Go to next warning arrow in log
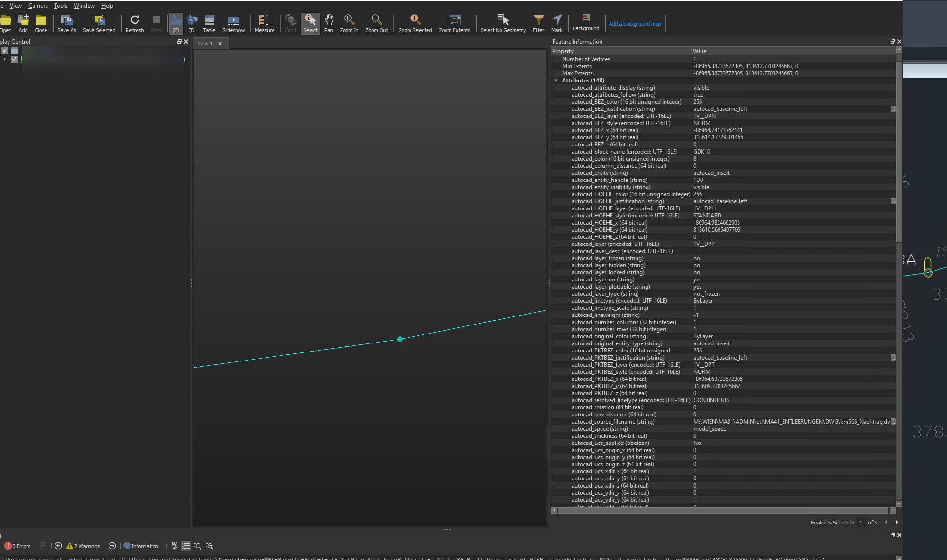The height and width of the screenshot is (560, 947). tap(112, 546)
